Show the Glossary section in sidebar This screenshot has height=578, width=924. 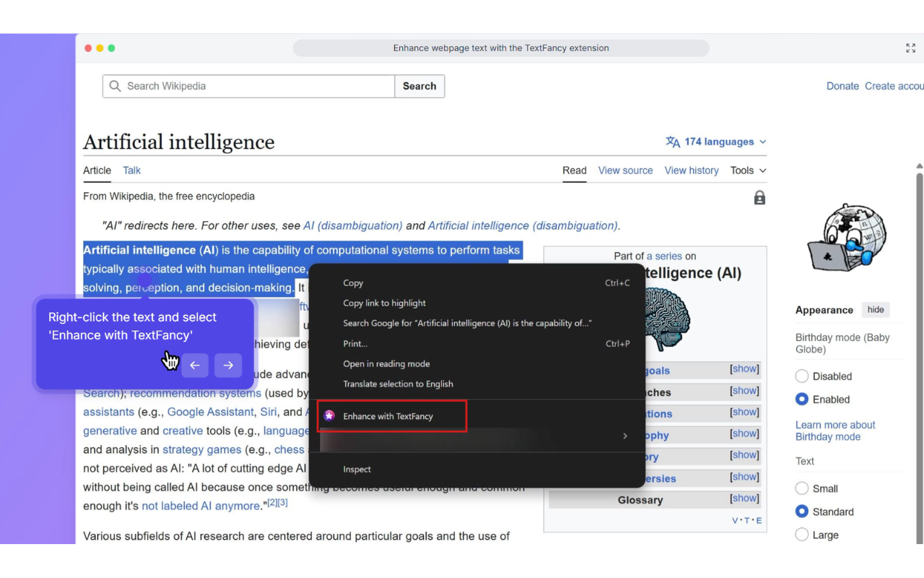coord(744,499)
